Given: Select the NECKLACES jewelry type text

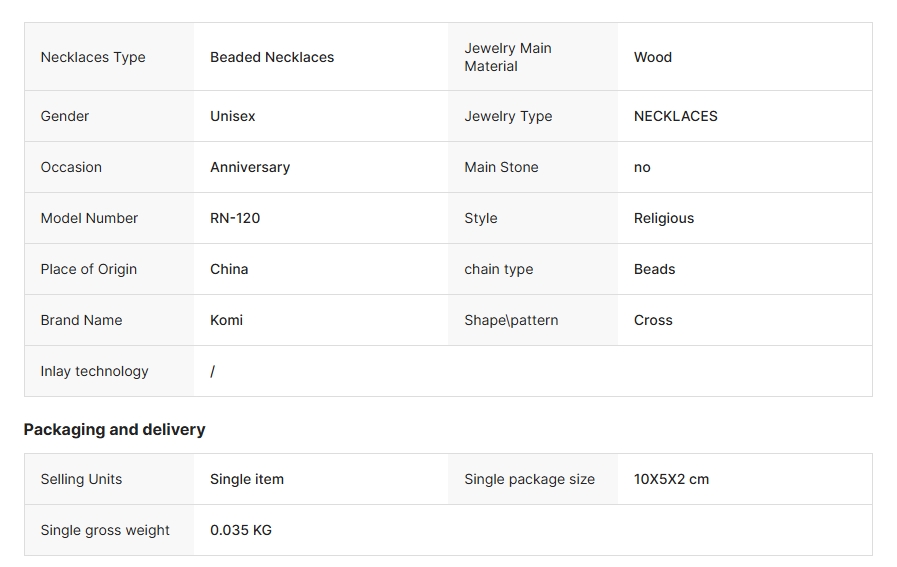Looking at the screenshot, I should pyautogui.click(x=676, y=116).
